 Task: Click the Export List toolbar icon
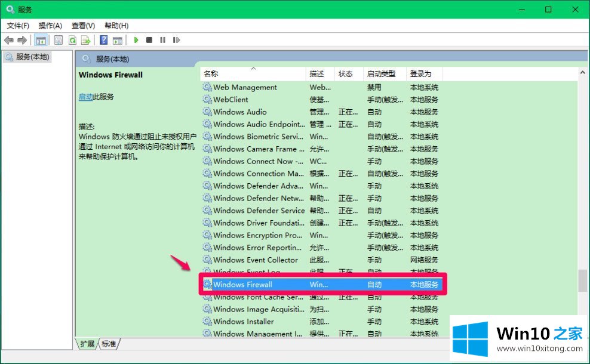click(x=86, y=40)
